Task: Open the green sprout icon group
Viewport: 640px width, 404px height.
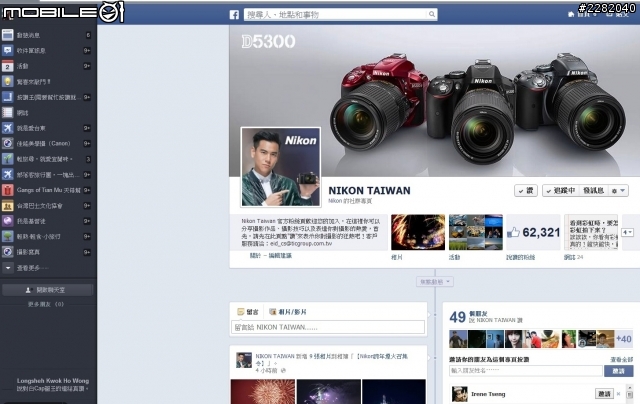Action: click(7, 159)
